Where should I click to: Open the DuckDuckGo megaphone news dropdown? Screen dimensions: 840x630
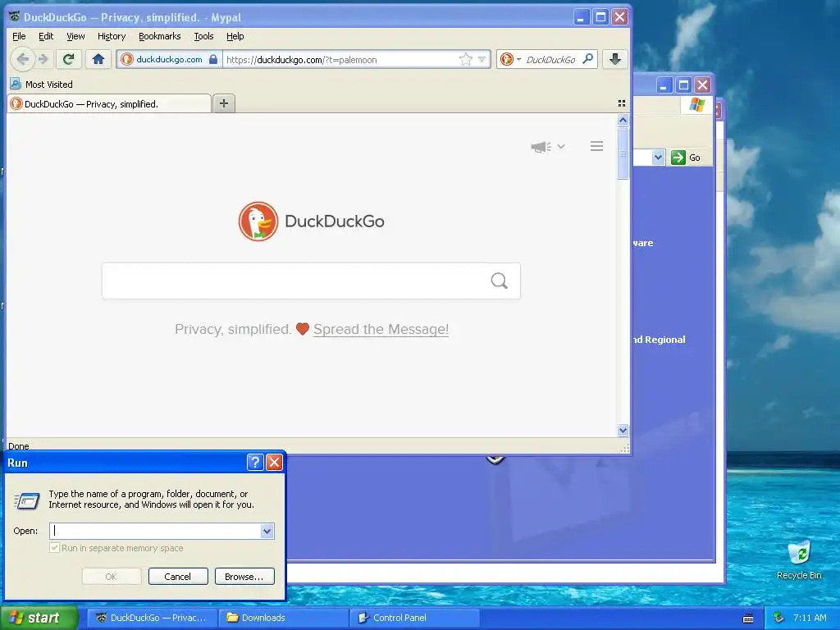547,146
